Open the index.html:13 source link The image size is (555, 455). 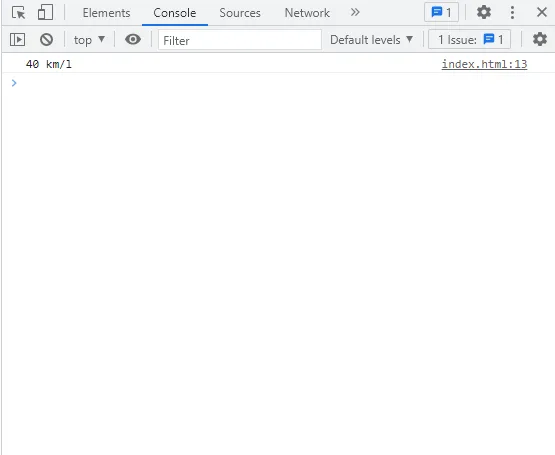point(484,64)
